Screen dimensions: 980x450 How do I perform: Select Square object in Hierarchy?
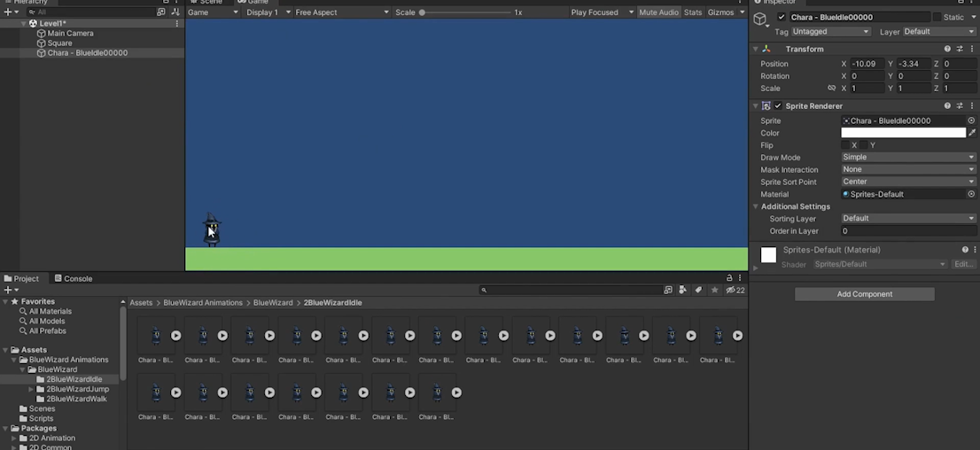point(59,43)
